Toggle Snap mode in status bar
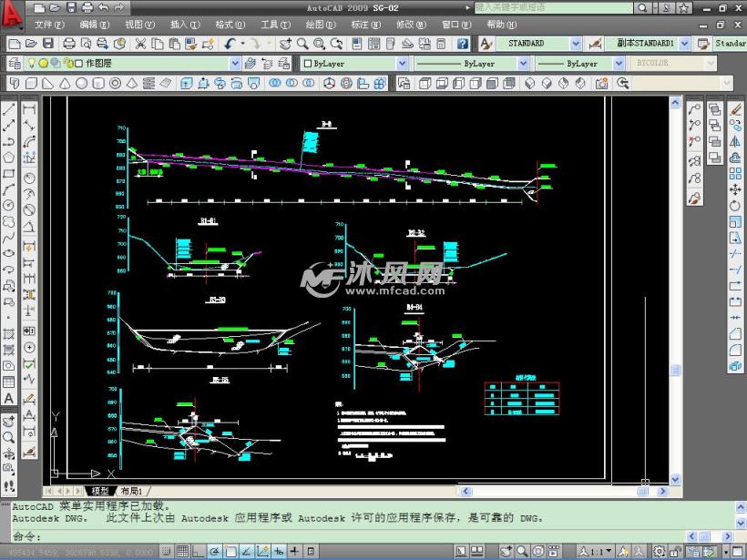747x560 pixels. click(x=167, y=551)
